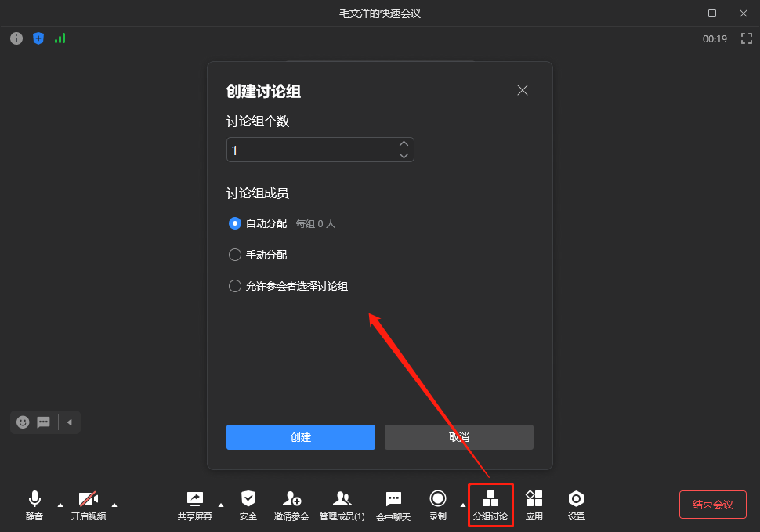The height and width of the screenshot is (532, 760).
Task: Click the 讨论组个数 number field
Action: [320, 150]
